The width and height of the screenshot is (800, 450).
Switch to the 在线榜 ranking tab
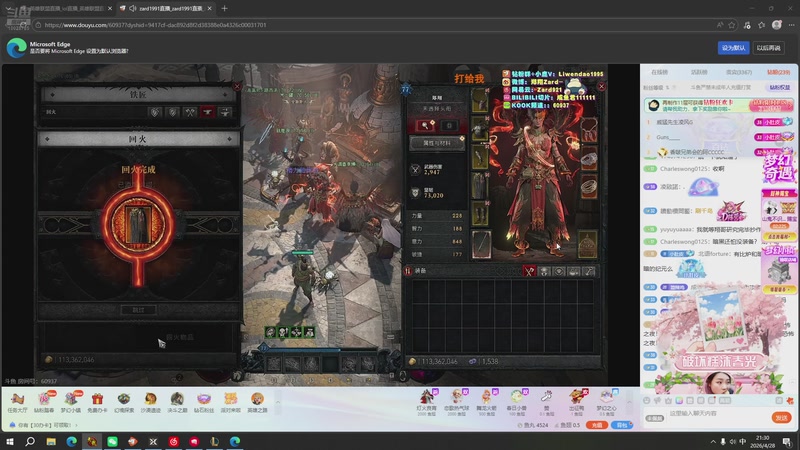point(660,72)
